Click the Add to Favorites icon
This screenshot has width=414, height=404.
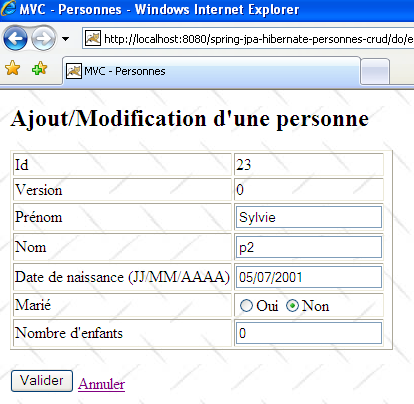[x=39, y=68]
